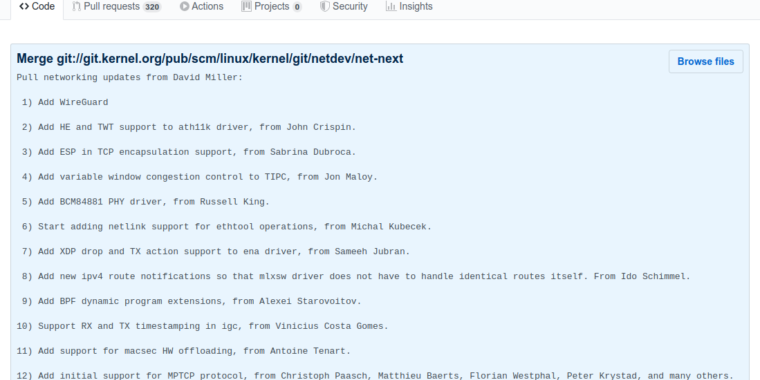Open the Pull requests tab
Image resolution: width=760 pixels, height=380 pixels.
tap(116, 7)
